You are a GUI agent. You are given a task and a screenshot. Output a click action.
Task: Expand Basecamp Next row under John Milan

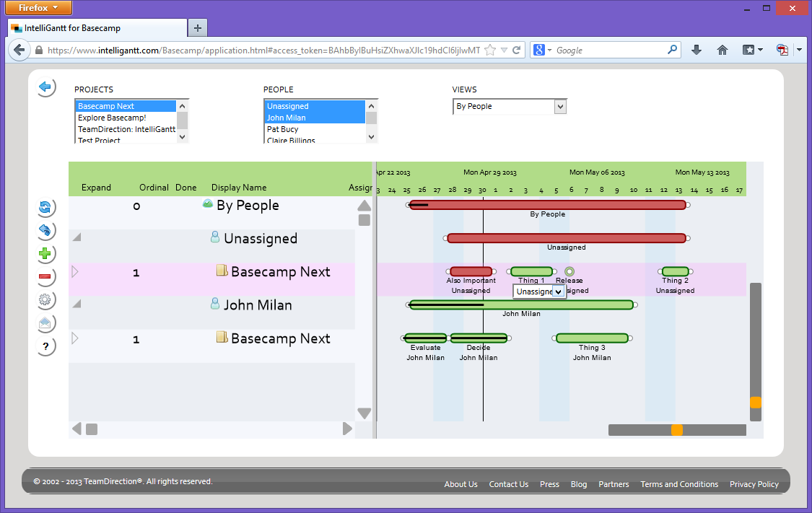point(75,338)
